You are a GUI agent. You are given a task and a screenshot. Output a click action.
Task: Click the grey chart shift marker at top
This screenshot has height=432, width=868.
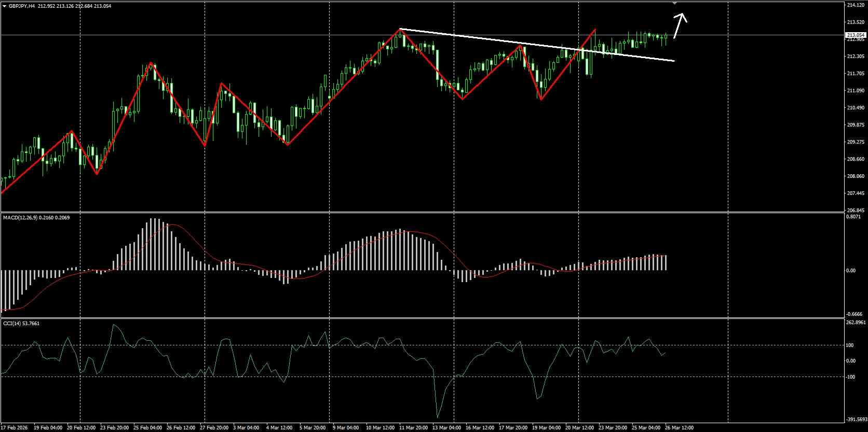click(x=675, y=3)
